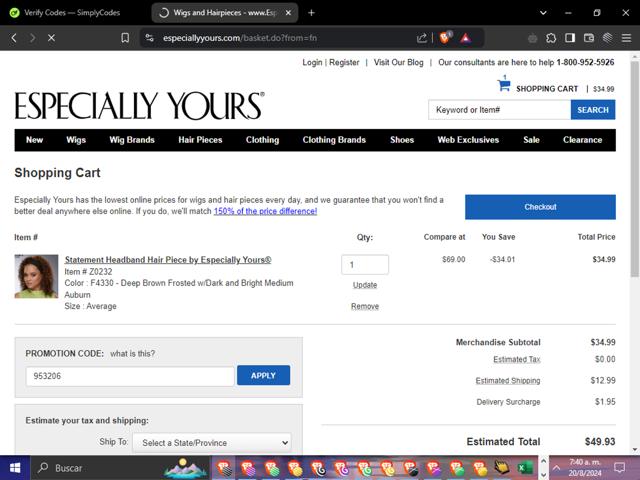The width and height of the screenshot is (640, 480).
Task: Click the blue Checkout button
Action: (x=540, y=207)
